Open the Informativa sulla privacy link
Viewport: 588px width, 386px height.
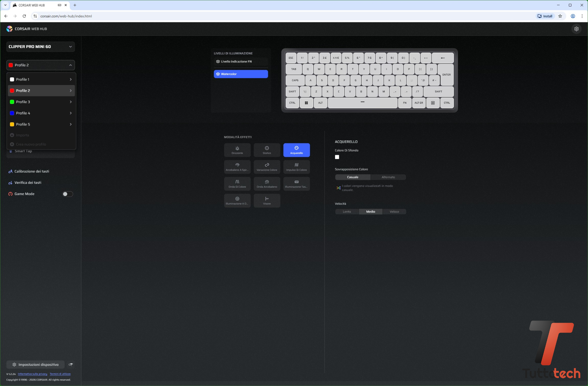[32, 374]
